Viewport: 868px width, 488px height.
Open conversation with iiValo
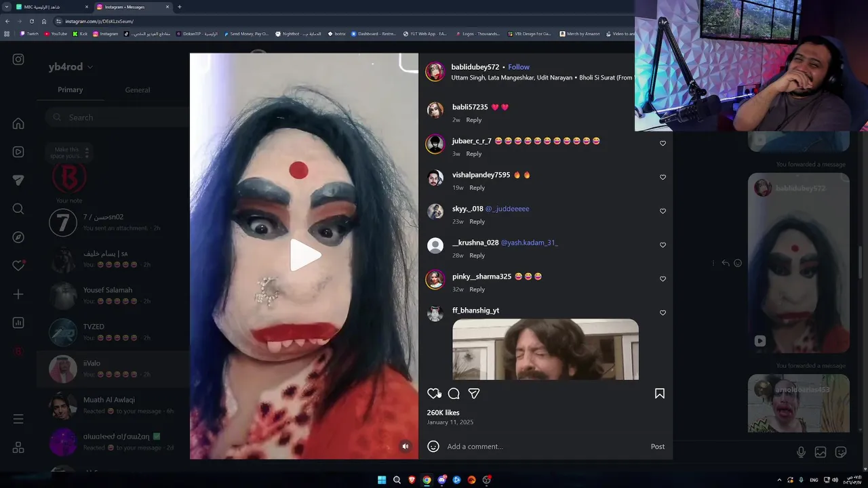tap(113, 369)
